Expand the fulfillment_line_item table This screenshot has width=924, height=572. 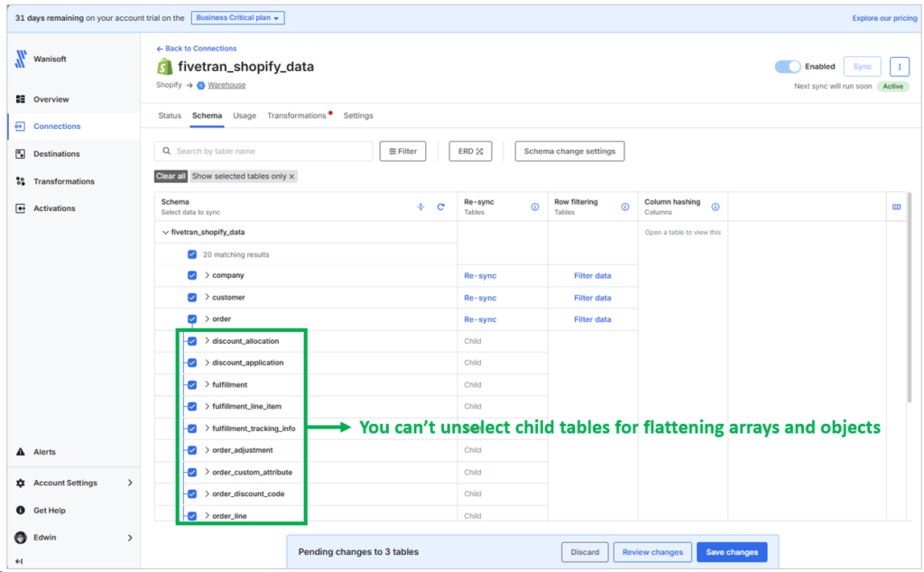point(207,407)
